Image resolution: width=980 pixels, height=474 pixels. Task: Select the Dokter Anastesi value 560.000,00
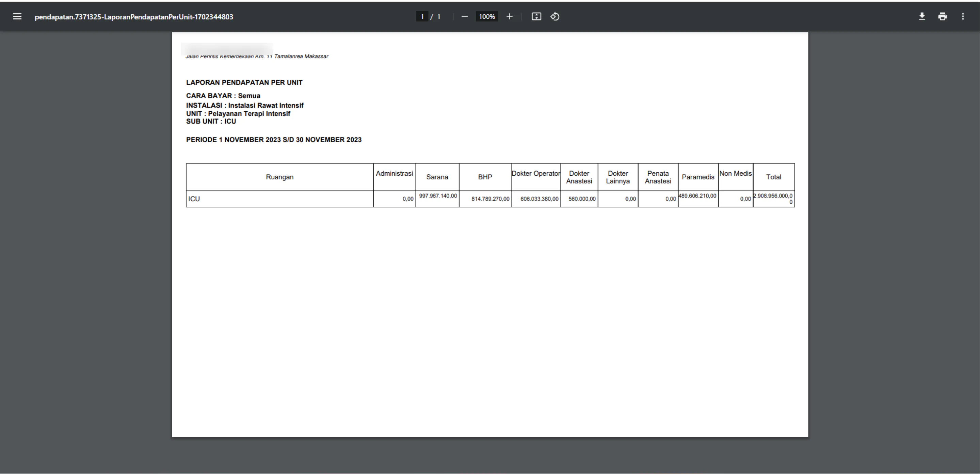point(582,199)
